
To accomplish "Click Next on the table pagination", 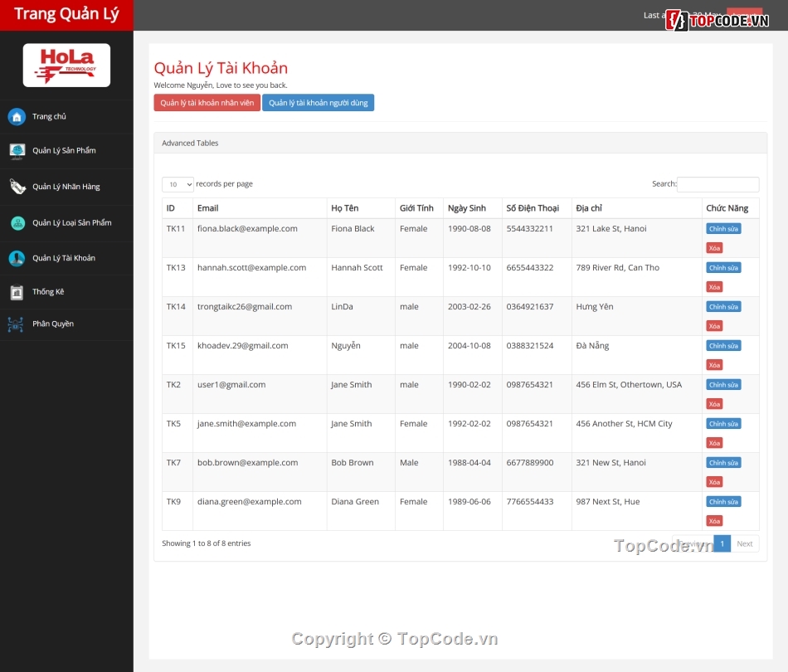I will click(744, 543).
